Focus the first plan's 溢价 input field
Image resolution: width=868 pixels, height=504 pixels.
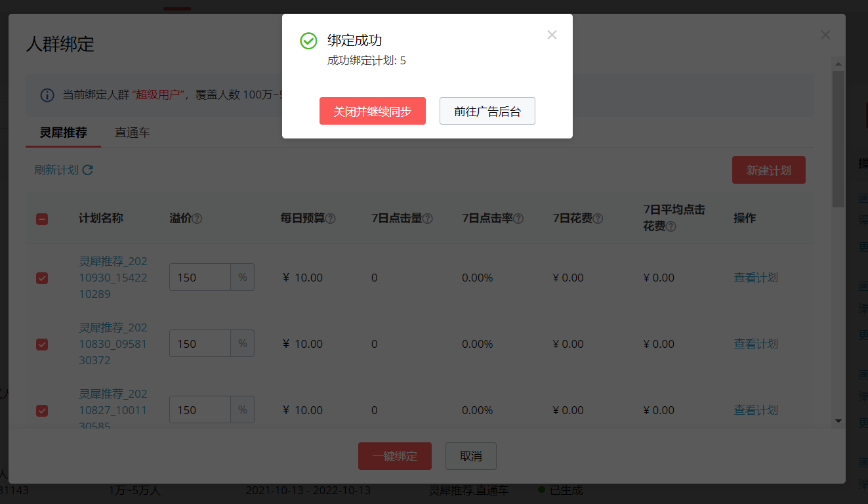(200, 278)
